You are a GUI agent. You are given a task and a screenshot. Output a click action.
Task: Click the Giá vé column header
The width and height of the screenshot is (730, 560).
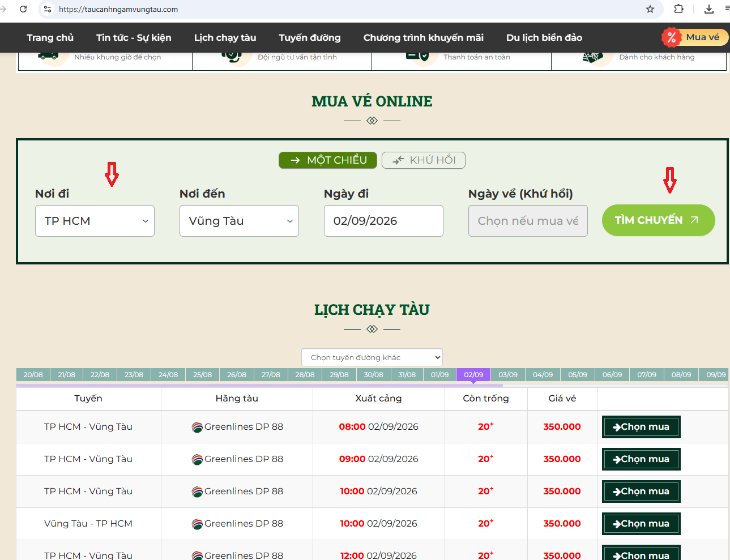pyautogui.click(x=562, y=399)
